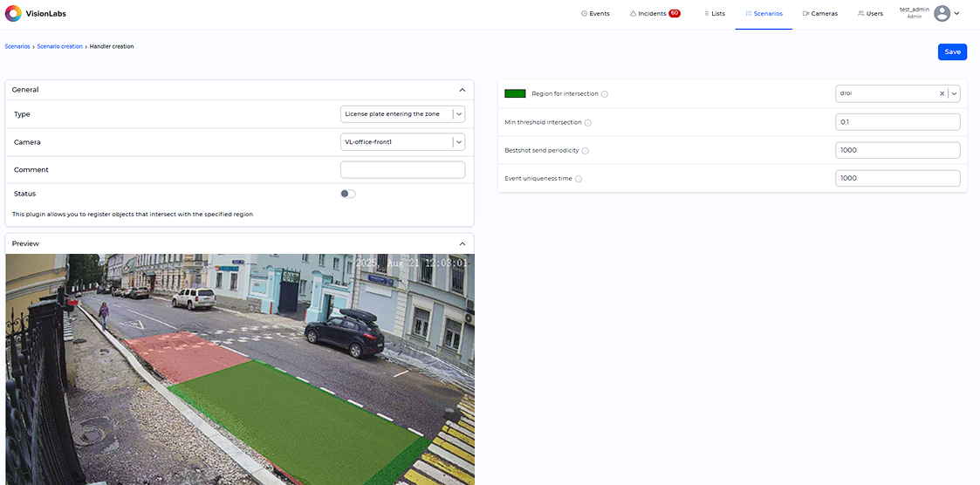The image size is (980, 485).
Task: Click info icon beside Min threshold intersection
Action: pyautogui.click(x=587, y=123)
